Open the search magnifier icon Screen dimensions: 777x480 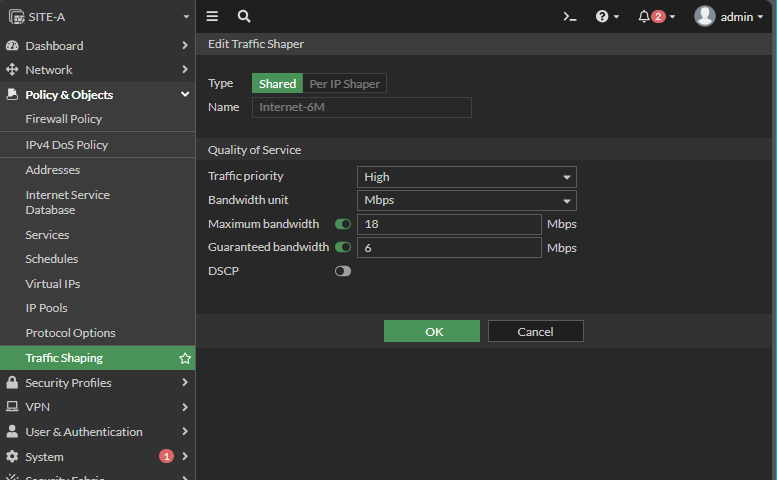[x=244, y=17]
